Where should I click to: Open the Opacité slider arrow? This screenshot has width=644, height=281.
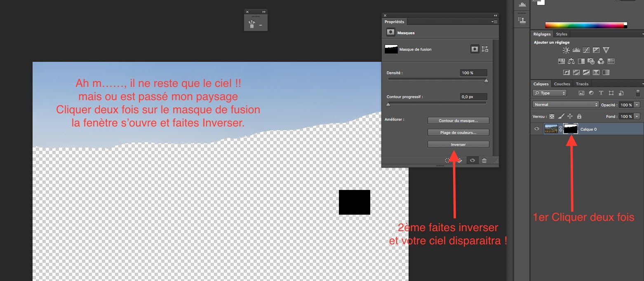pos(637,105)
